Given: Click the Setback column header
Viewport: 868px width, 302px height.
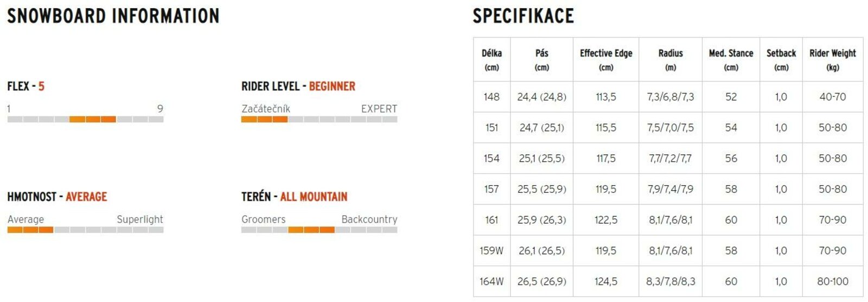Looking at the screenshot, I should (781, 60).
